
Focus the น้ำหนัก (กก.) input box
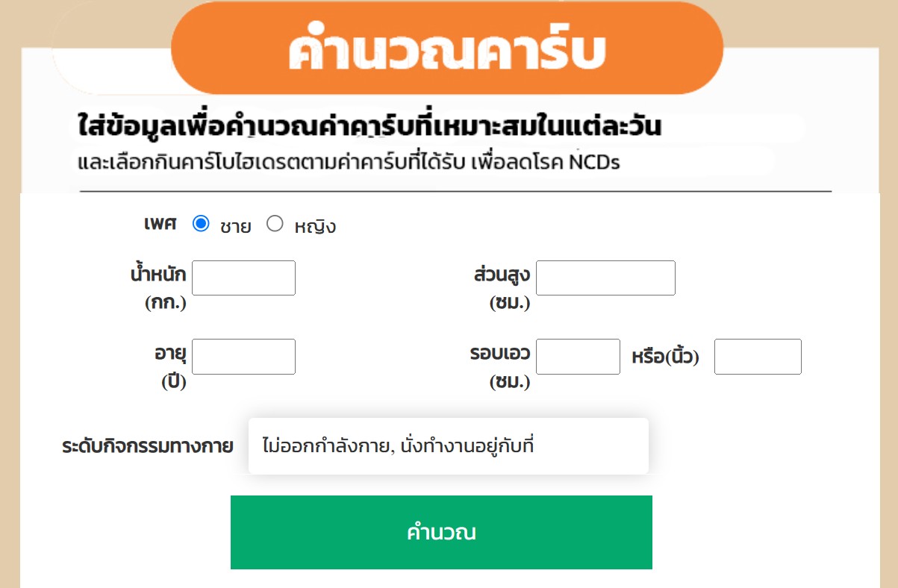(244, 278)
